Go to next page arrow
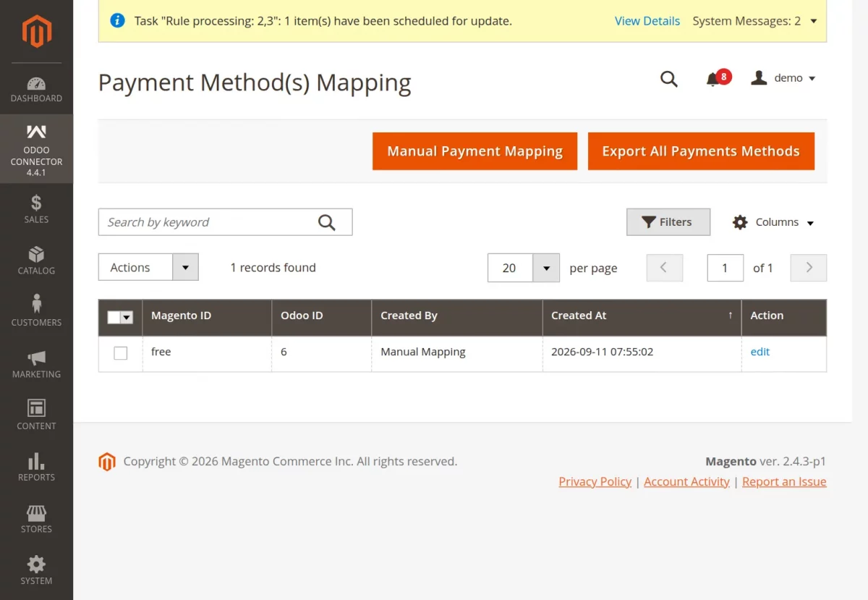The image size is (868, 600). coord(809,268)
